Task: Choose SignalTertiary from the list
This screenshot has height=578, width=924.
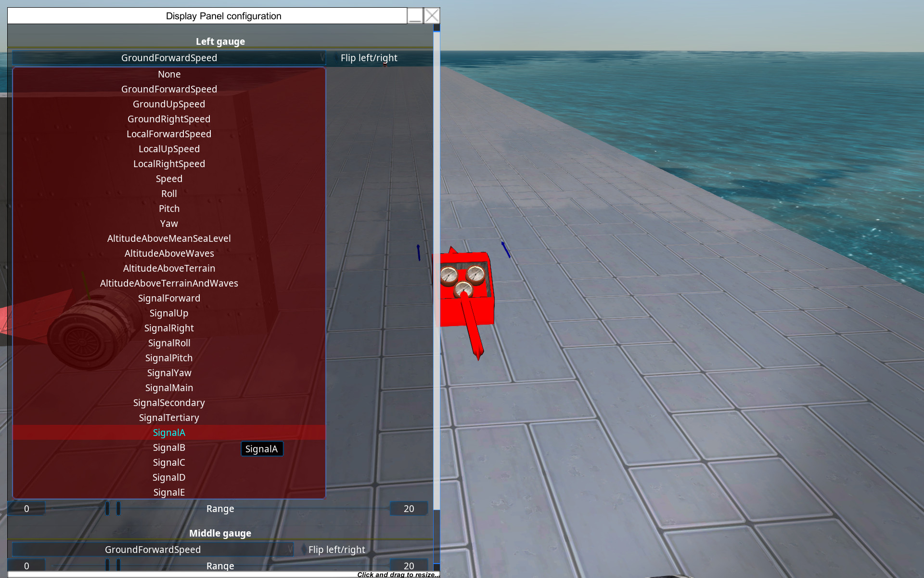Action: (169, 418)
